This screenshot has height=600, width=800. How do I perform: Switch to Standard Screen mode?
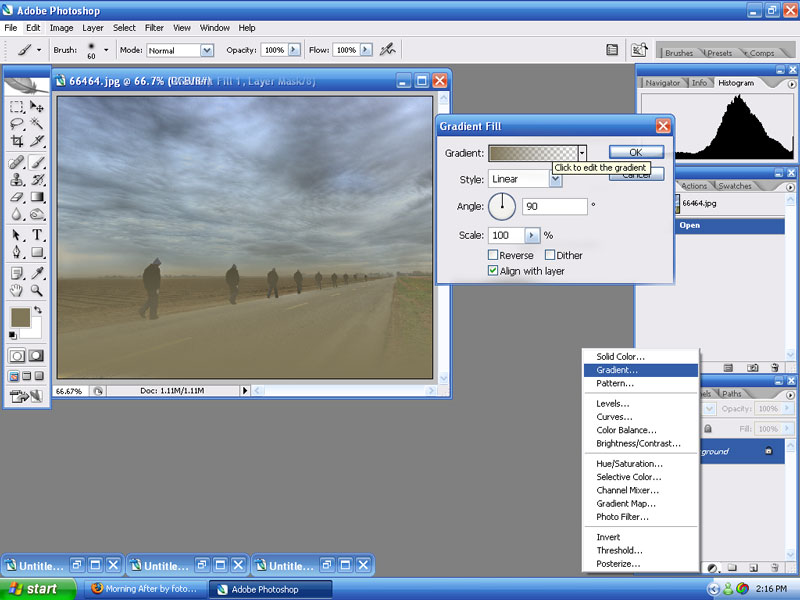tap(14, 376)
